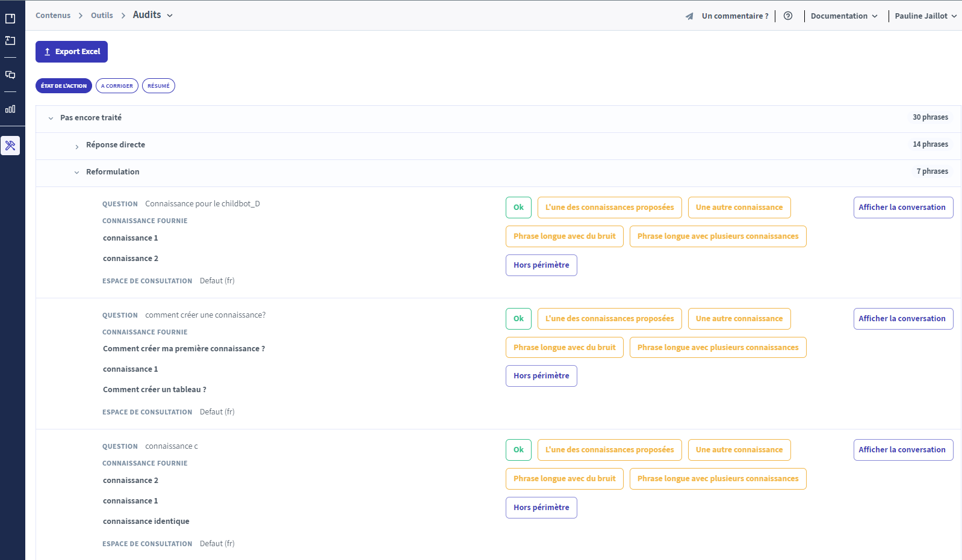Open the conversations speech bubbles sidebar icon
This screenshot has width=962, height=560.
pos(10,75)
